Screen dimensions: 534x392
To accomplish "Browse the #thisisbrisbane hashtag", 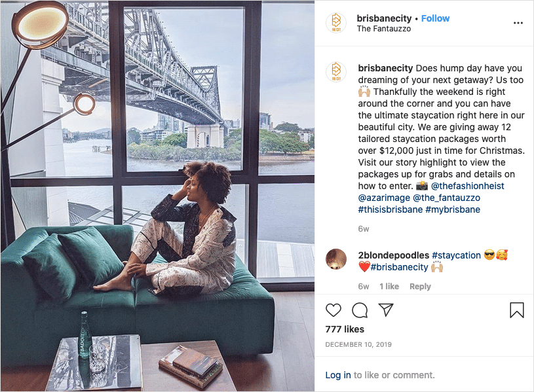I will 390,209.
